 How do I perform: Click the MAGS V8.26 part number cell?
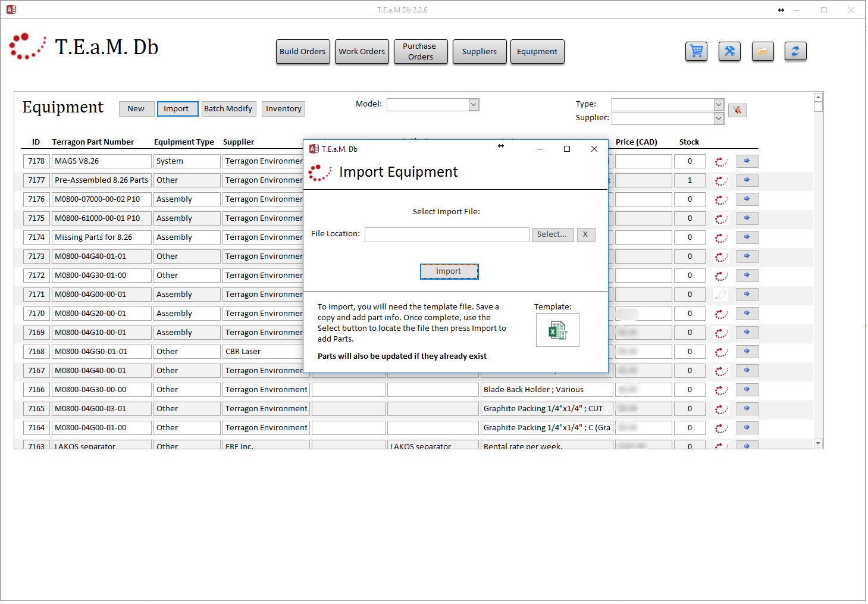tap(102, 161)
